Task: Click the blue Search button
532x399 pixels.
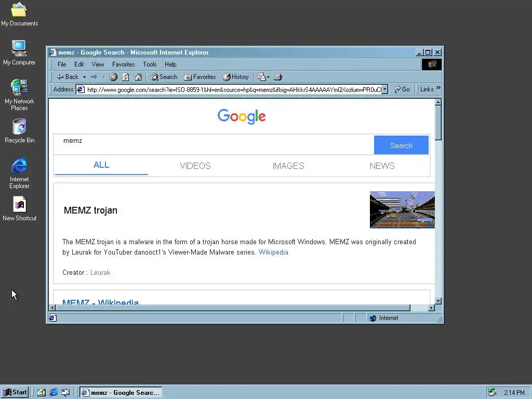Action: coord(401,145)
